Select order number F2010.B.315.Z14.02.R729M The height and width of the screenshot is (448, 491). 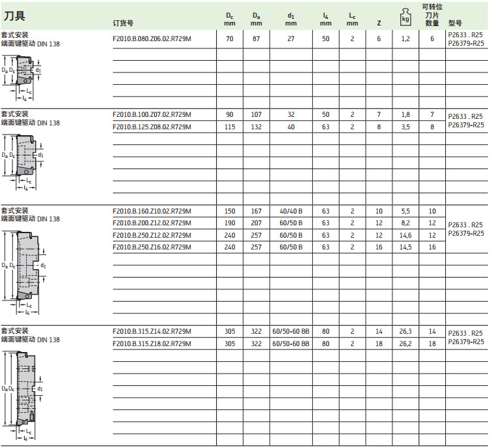point(151,332)
